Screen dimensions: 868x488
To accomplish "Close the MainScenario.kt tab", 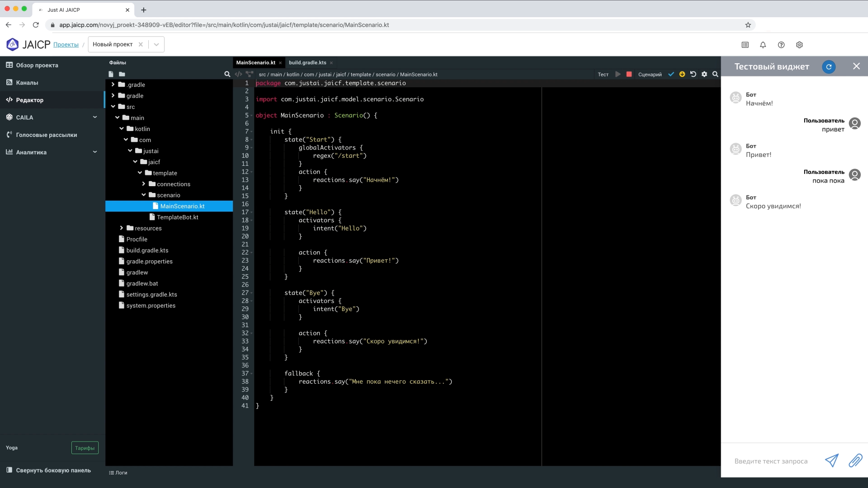I will 280,63.
